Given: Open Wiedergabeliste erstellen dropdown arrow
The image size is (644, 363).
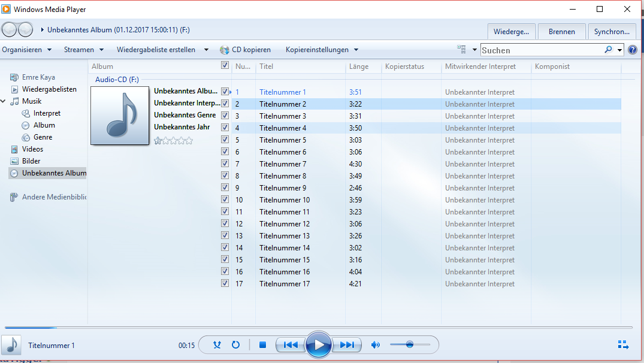Looking at the screenshot, I should pyautogui.click(x=206, y=50).
